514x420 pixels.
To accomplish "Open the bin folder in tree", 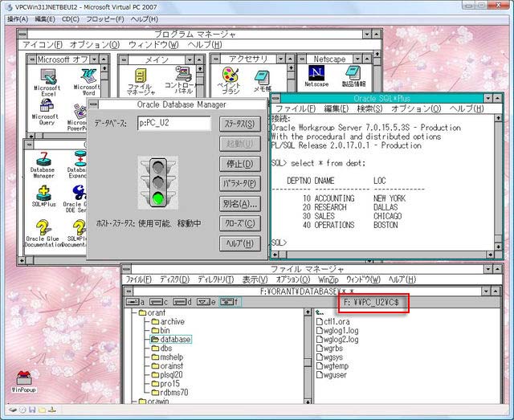I will coord(161,331).
